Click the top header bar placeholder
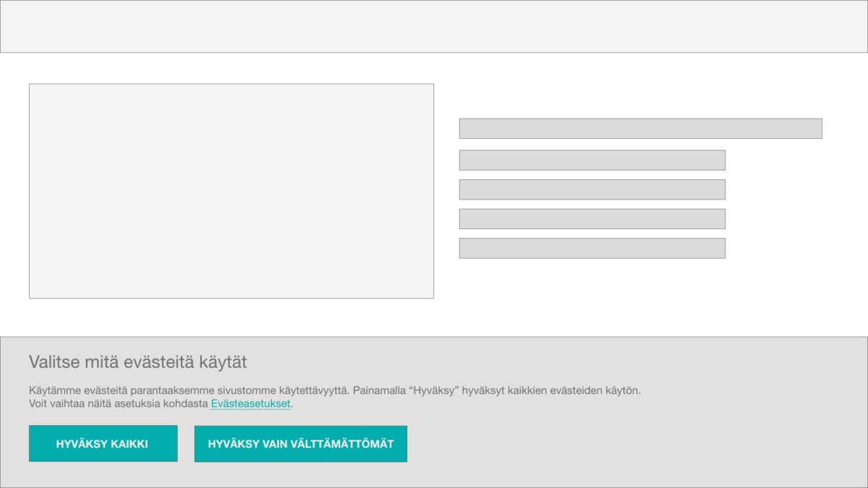This screenshot has height=488, width=868. pyautogui.click(x=434, y=27)
